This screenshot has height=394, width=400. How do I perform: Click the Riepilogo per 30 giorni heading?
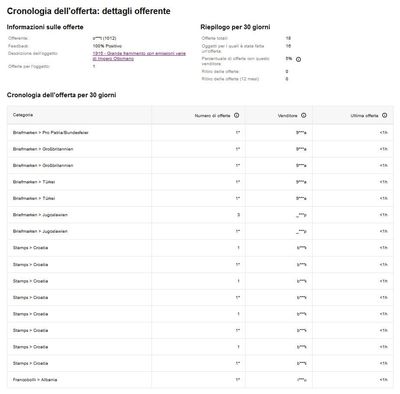pos(235,27)
